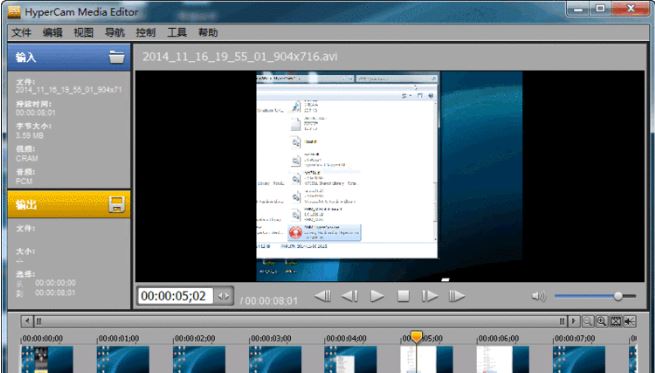
Task: Click the total duration text 00:00:08;01
Action: pos(272,301)
